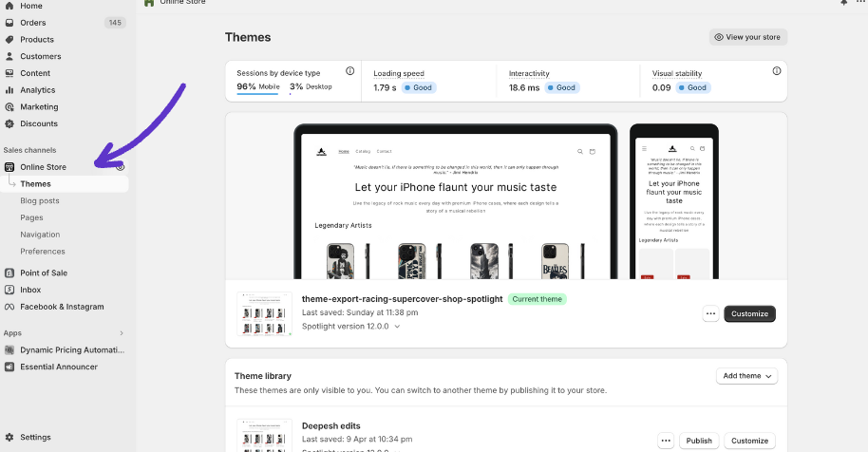Click the Content image icon
This screenshot has width=868, height=452.
pyautogui.click(x=9, y=73)
